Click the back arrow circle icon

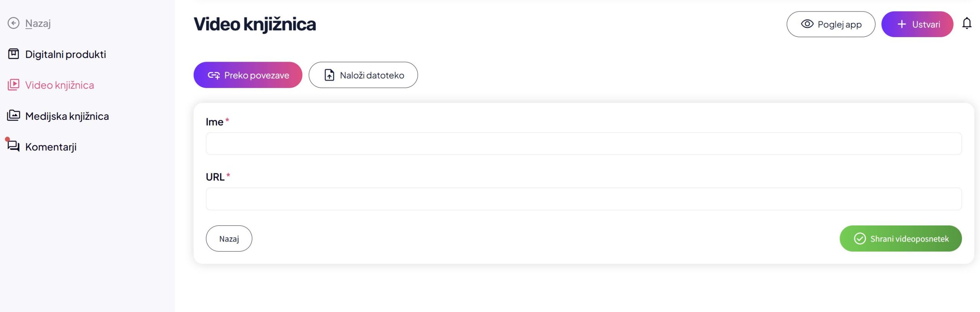click(x=13, y=23)
